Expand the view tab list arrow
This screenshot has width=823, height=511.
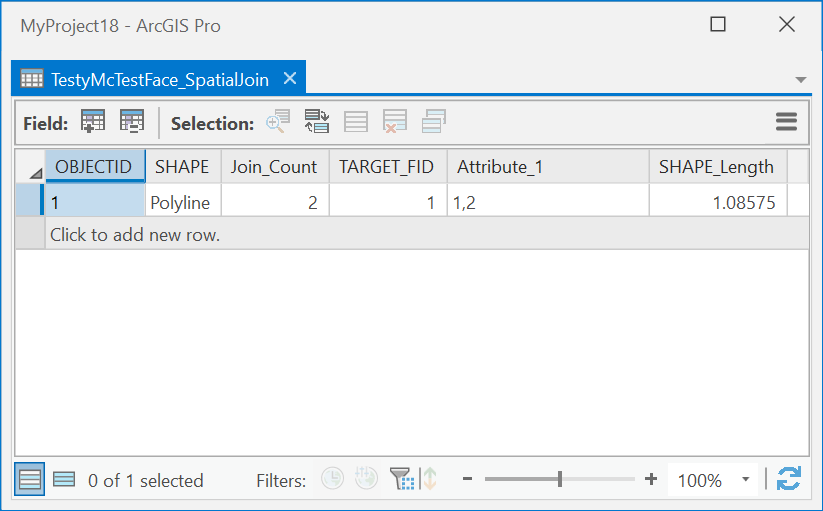(x=800, y=79)
